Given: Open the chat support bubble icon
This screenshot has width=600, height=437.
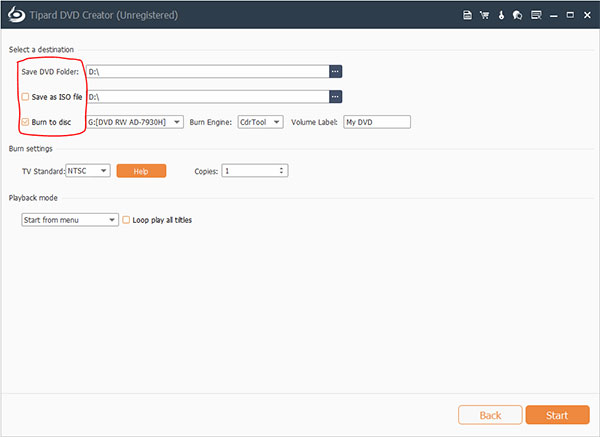Looking at the screenshot, I should click(517, 15).
